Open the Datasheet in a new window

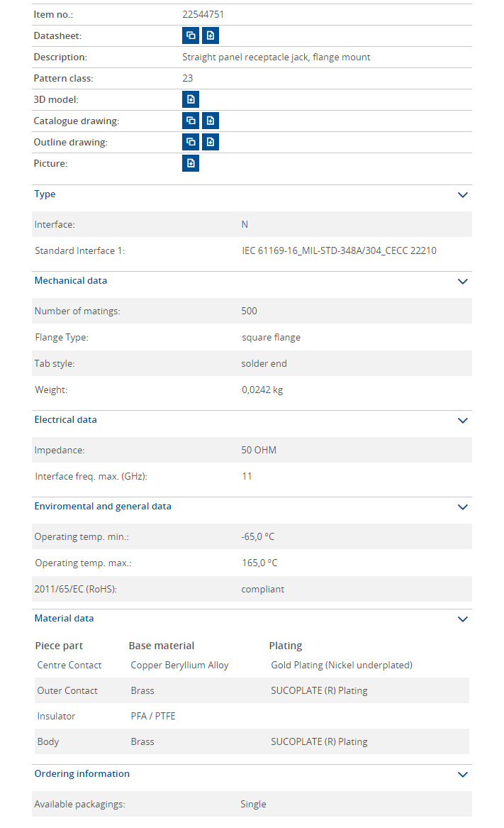(x=191, y=35)
